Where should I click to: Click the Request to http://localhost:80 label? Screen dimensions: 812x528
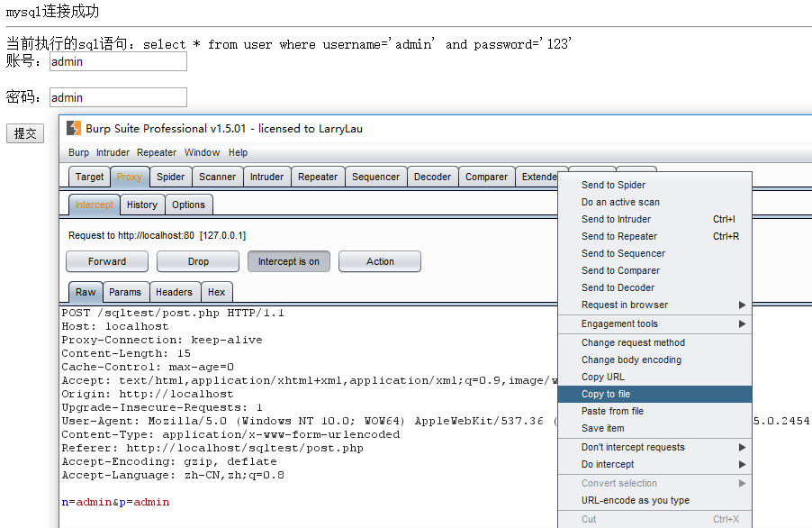click(x=157, y=235)
